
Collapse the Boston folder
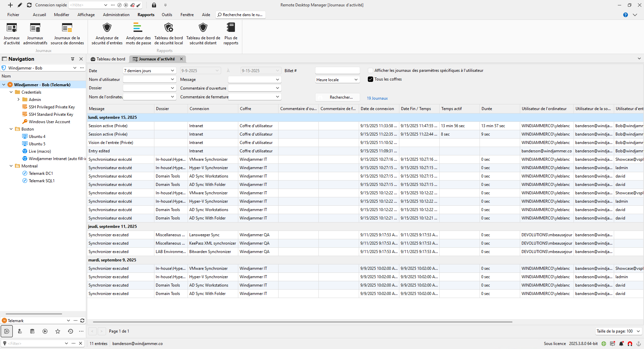[x=11, y=129]
